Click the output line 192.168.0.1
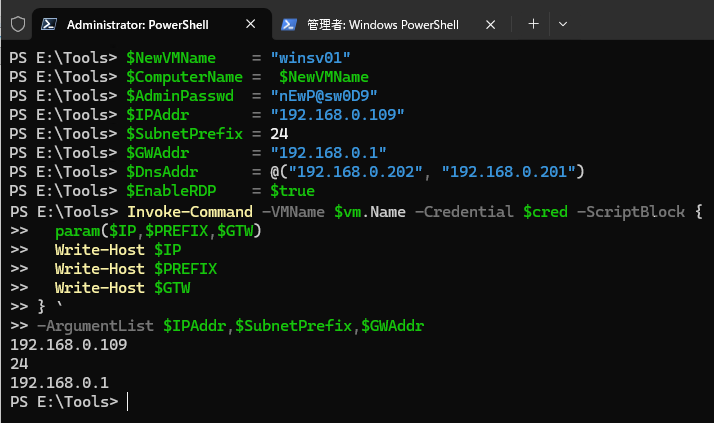The height and width of the screenshot is (423, 714). pyautogui.click(x=60, y=383)
